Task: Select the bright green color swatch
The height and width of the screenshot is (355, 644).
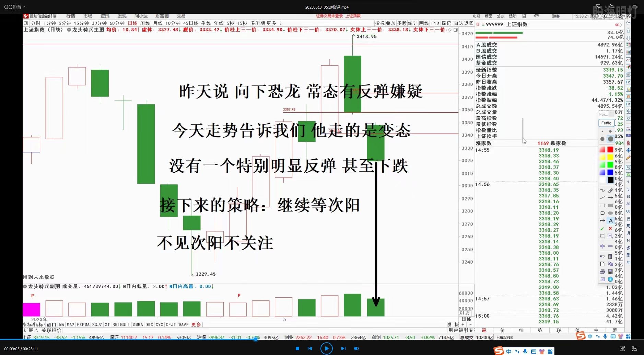Action: click(610, 165)
